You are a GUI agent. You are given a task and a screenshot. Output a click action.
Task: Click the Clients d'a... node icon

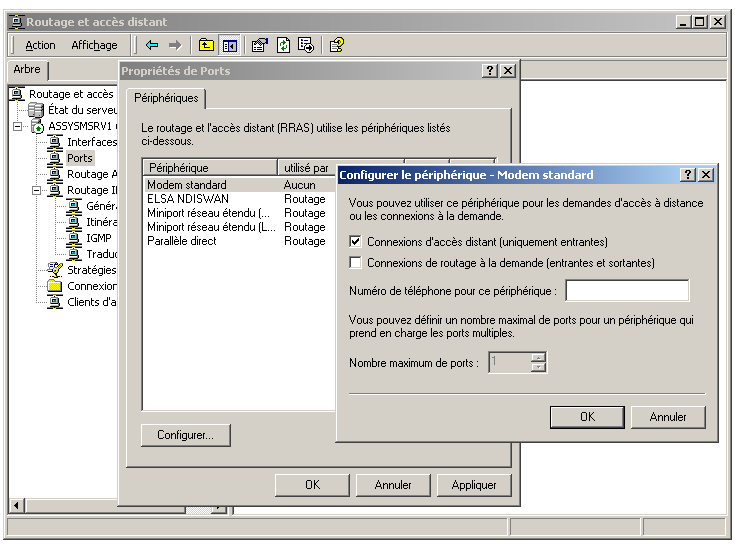coord(55,302)
